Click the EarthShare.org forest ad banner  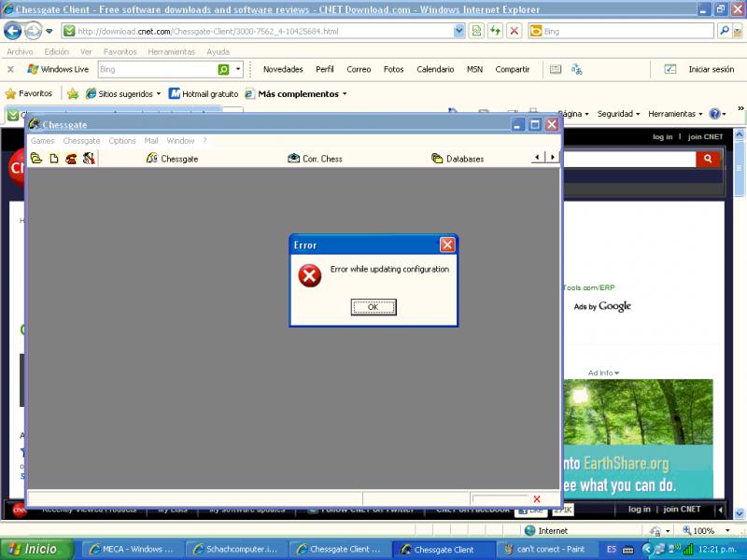tap(639, 438)
